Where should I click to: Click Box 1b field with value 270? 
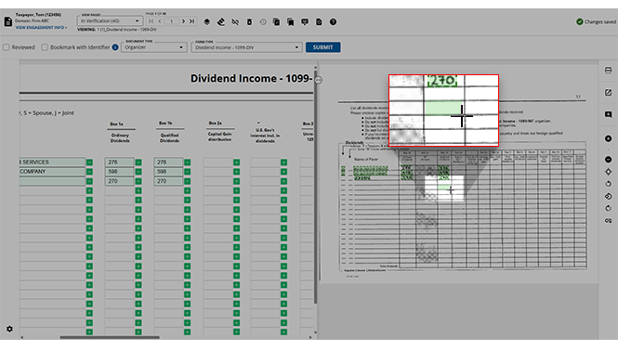click(x=168, y=181)
